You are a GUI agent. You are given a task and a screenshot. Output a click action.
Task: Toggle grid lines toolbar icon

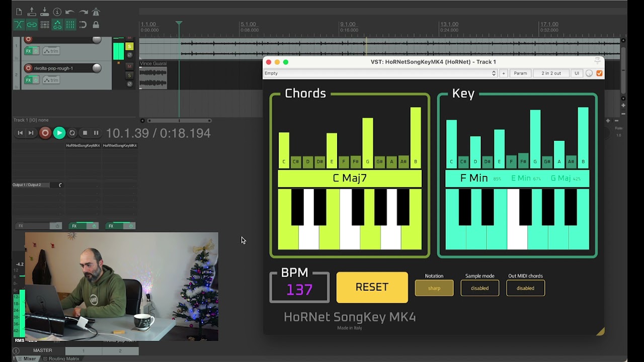coord(70,25)
